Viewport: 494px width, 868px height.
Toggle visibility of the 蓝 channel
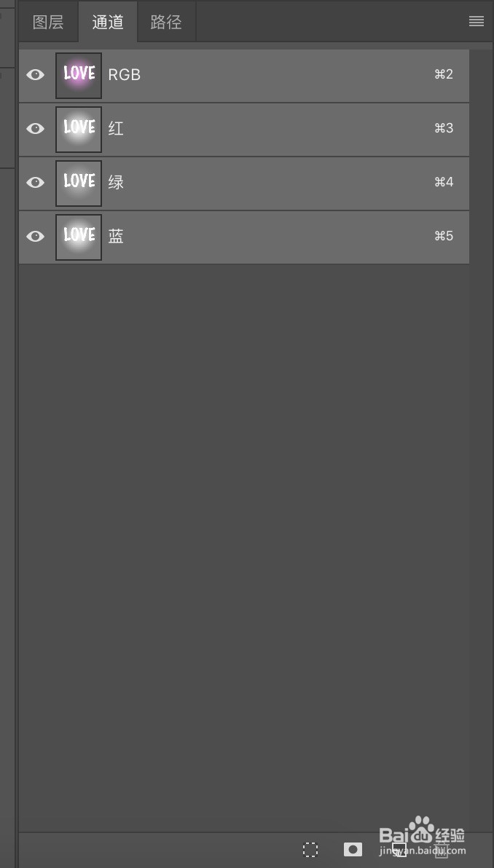point(35,237)
